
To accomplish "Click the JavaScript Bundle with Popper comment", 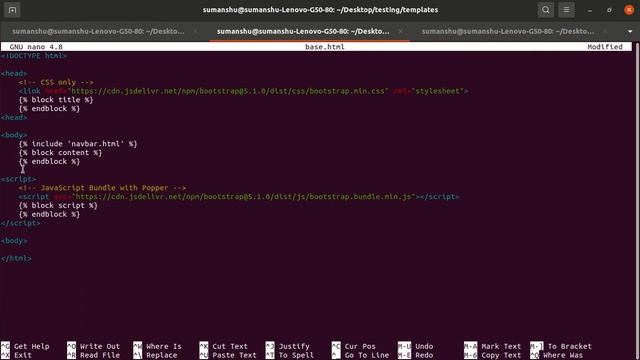I will tap(102, 188).
